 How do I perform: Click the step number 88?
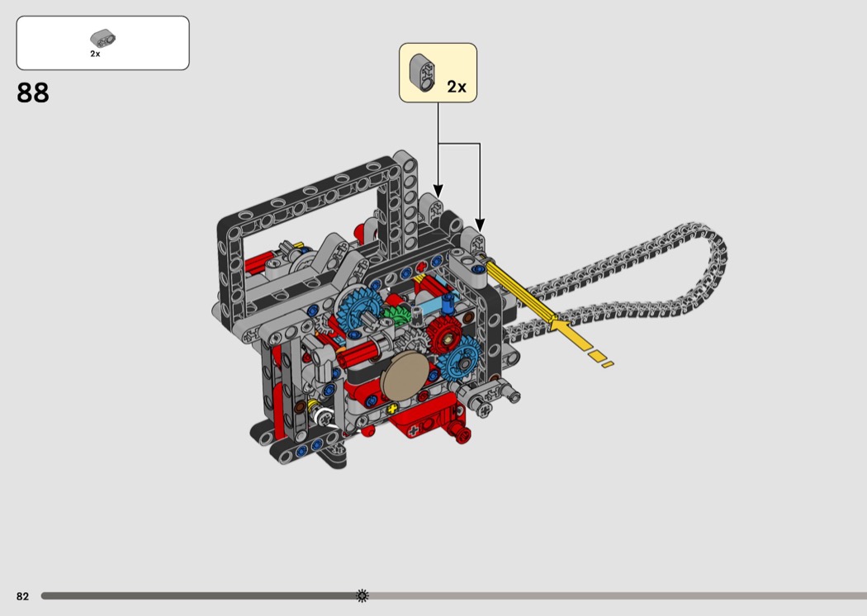click(x=33, y=93)
